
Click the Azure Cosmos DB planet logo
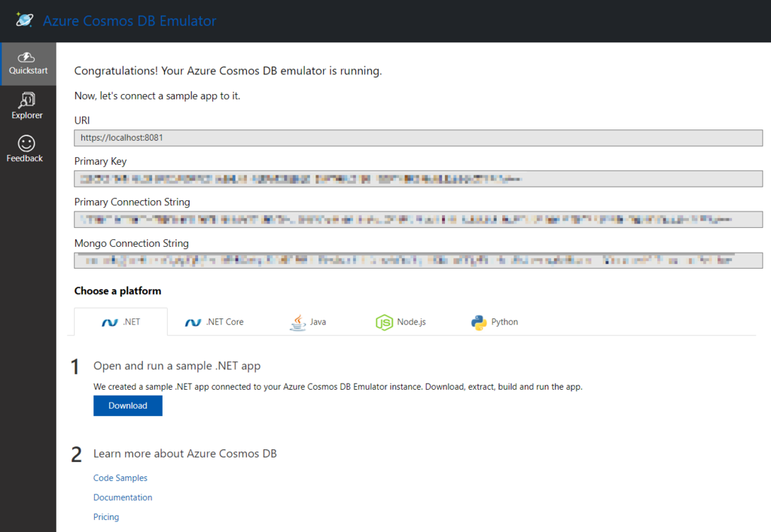(x=24, y=20)
